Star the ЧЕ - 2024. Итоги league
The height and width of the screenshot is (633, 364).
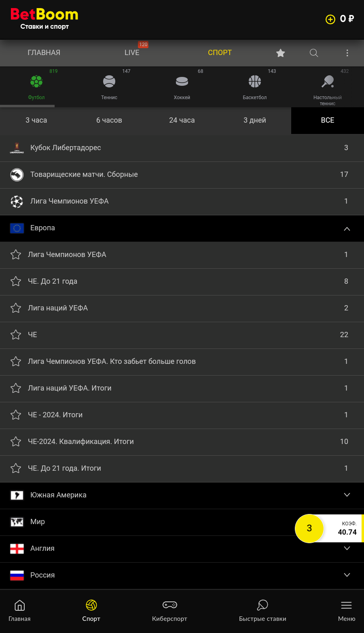(x=16, y=415)
